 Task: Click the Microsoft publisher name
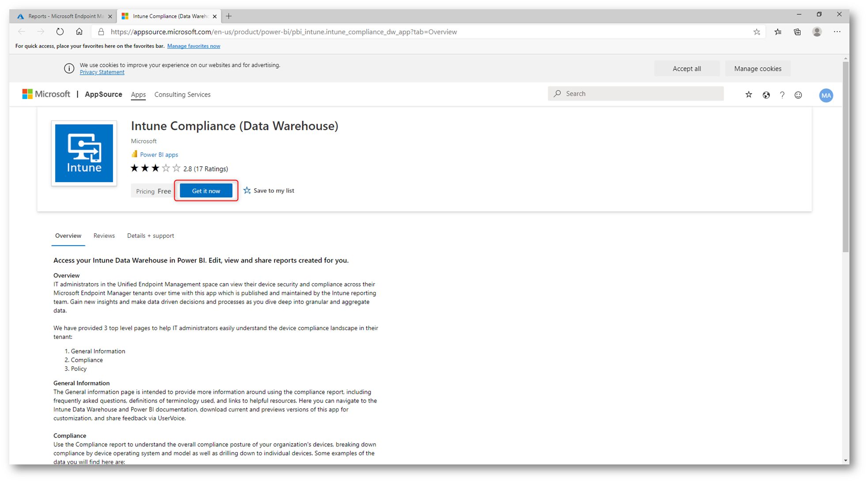144,141
